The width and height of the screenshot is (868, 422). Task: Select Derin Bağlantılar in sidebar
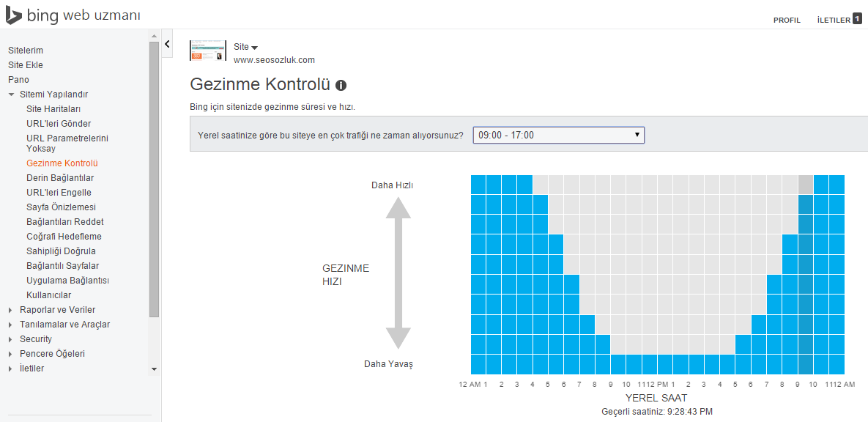click(60, 178)
